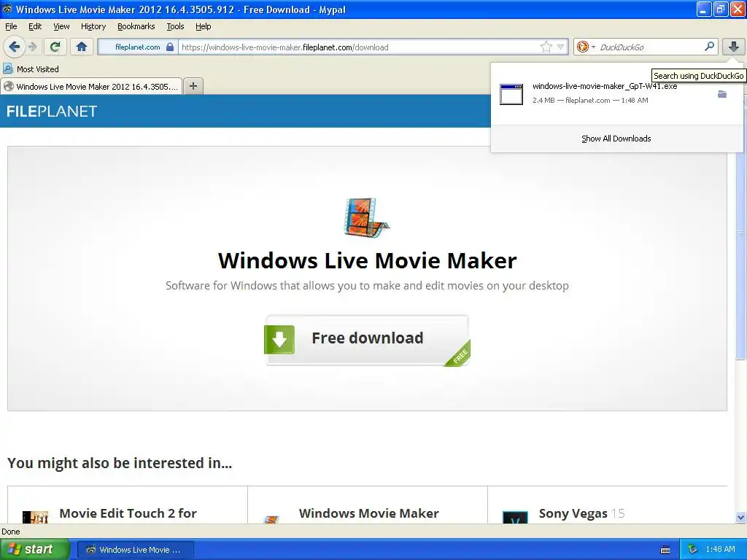Select Windows Live Movie taskbar button
747x560 pixels.
click(x=135, y=550)
